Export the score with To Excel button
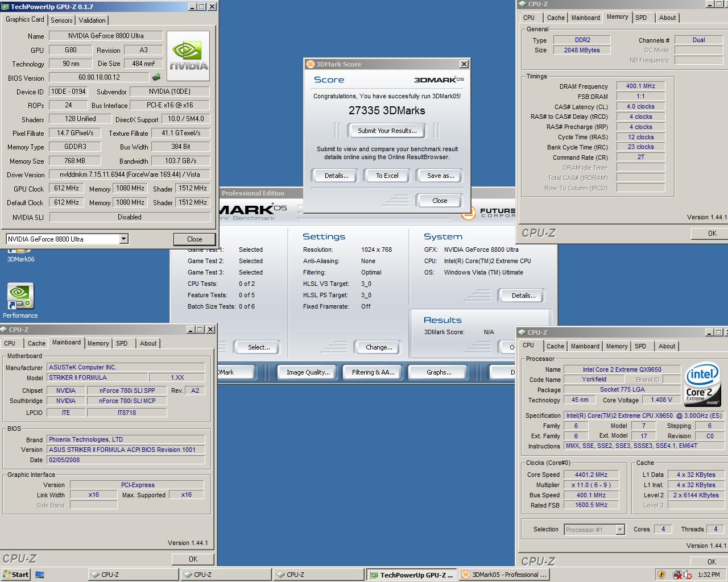The image size is (728, 582). 387,176
